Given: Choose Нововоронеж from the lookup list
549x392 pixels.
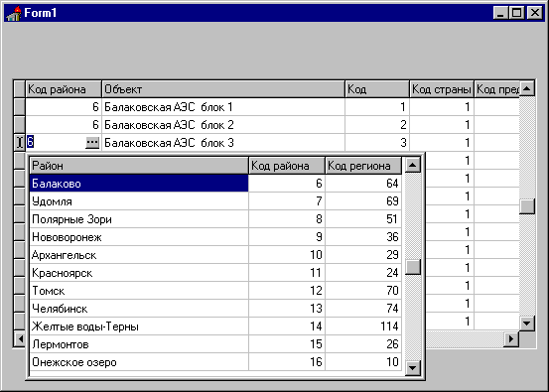Looking at the screenshot, I should pyautogui.click(x=215, y=237).
